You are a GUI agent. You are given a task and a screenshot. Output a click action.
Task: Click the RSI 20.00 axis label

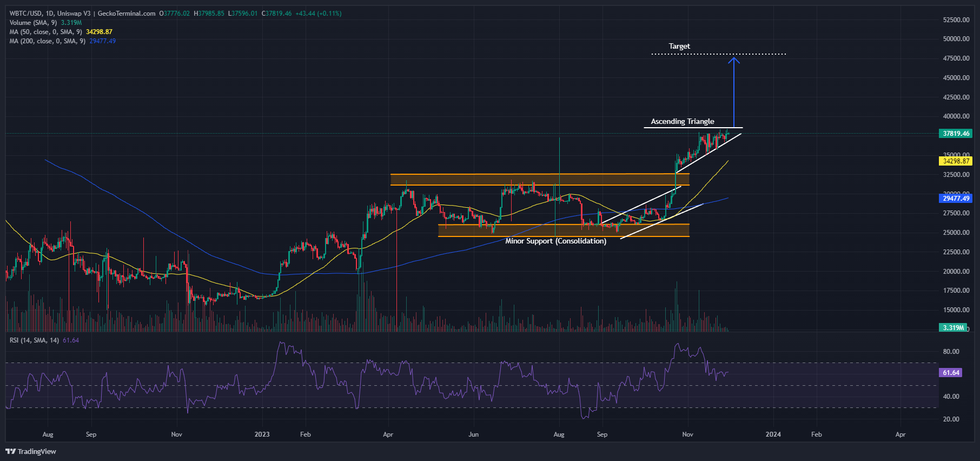(x=951, y=419)
